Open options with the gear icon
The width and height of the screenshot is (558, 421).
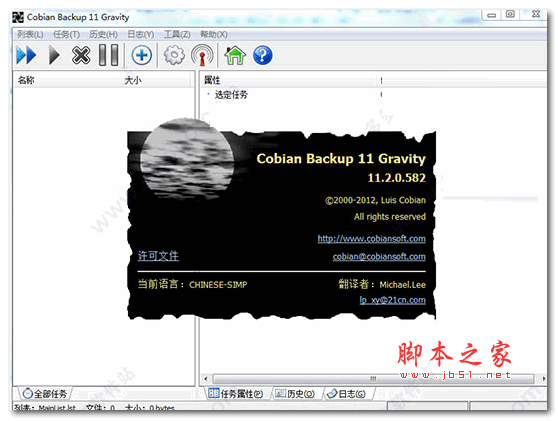(x=174, y=55)
